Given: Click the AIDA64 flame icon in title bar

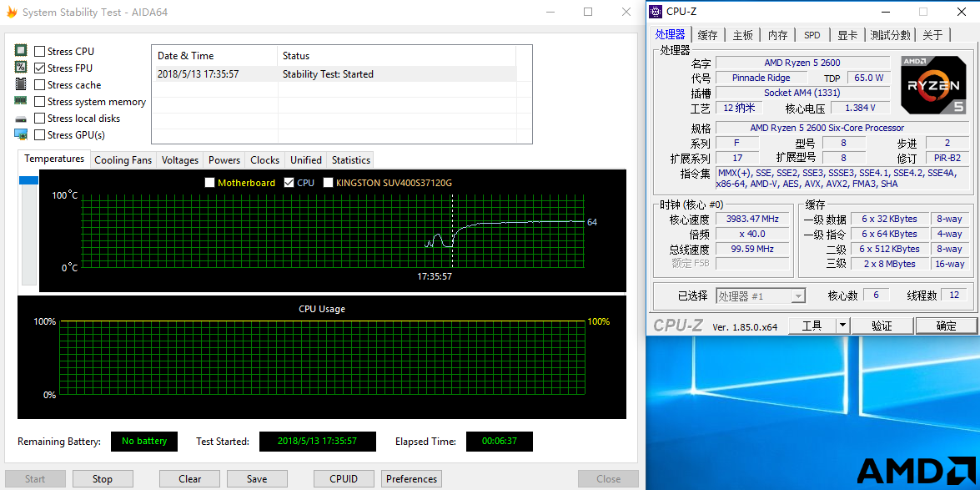Looking at the screenshot, I should [10, 12].
